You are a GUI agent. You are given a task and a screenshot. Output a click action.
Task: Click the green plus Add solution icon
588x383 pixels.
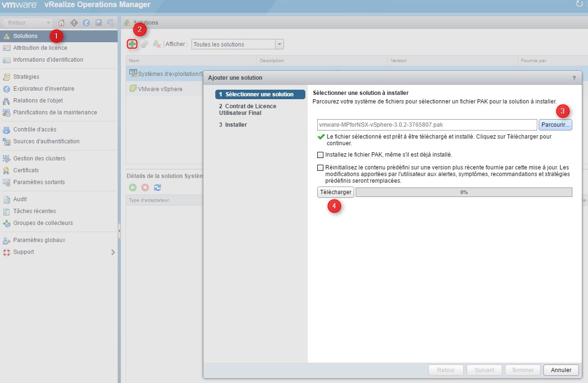point(132,44)
